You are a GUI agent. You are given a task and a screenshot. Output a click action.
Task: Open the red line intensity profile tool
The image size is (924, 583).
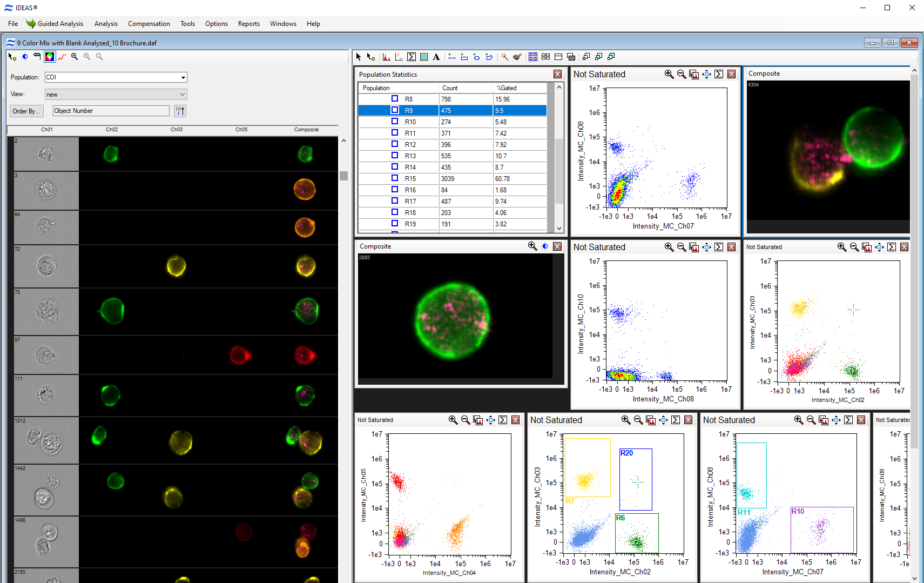coord(62,57)
